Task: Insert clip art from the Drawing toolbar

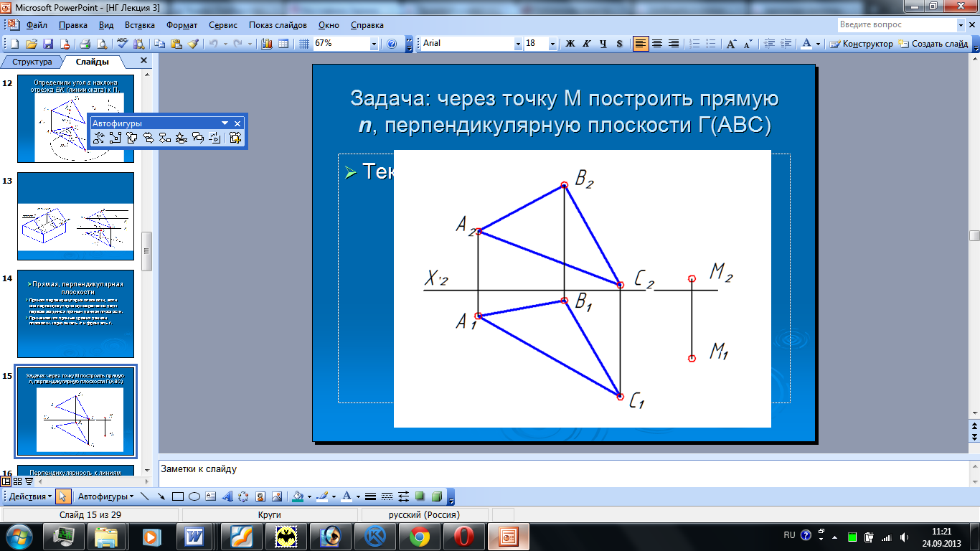Action: [x=260, y=496]
